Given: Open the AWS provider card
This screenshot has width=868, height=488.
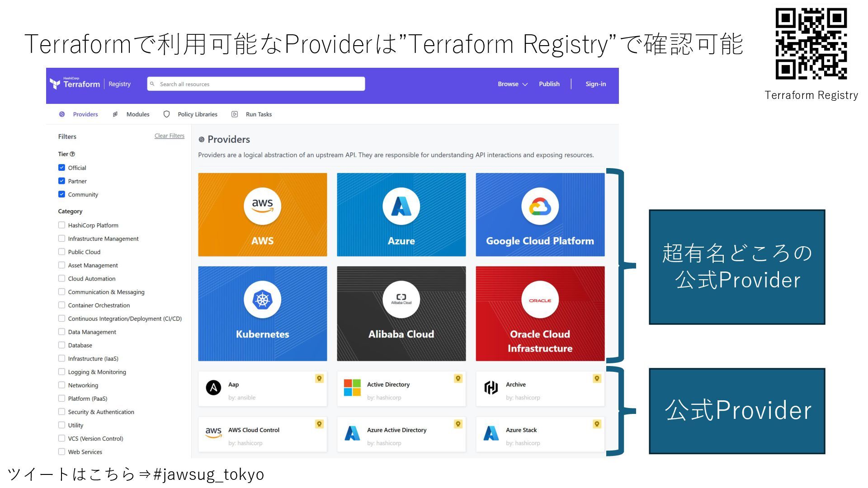Looking at the screenshot, I should click(263, 215).
